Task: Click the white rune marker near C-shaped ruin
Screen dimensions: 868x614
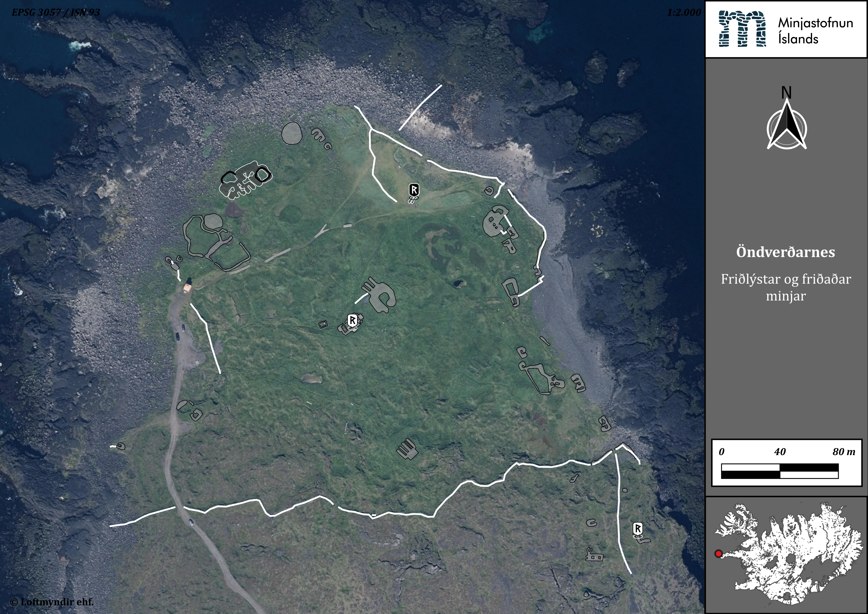Action: (x=352, y=320)
